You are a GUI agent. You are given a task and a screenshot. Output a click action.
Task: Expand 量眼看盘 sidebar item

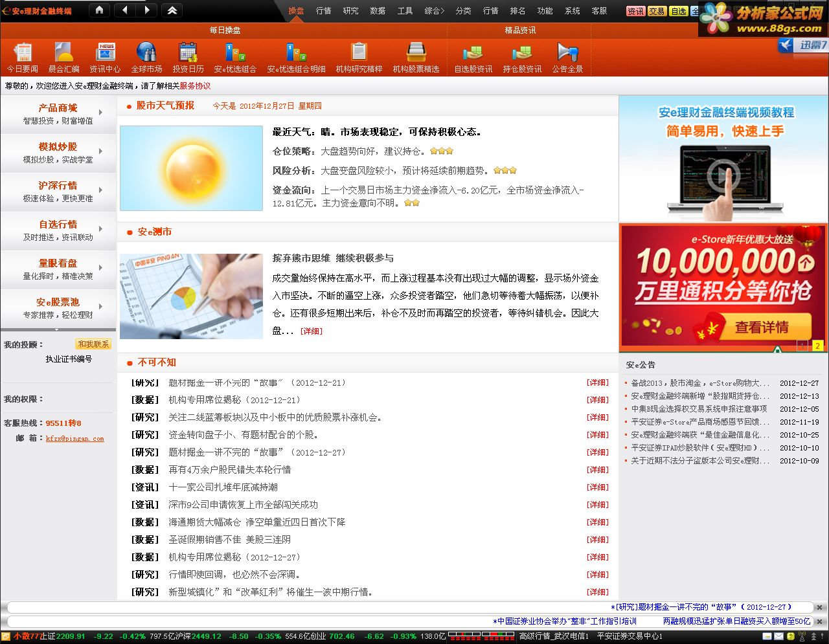click(x=58, y=269)
